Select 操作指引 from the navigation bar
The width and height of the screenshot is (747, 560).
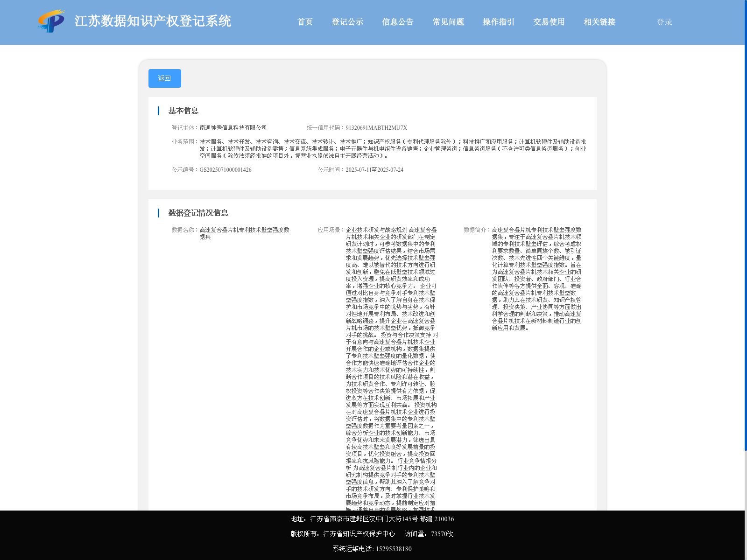coord(499,22)
